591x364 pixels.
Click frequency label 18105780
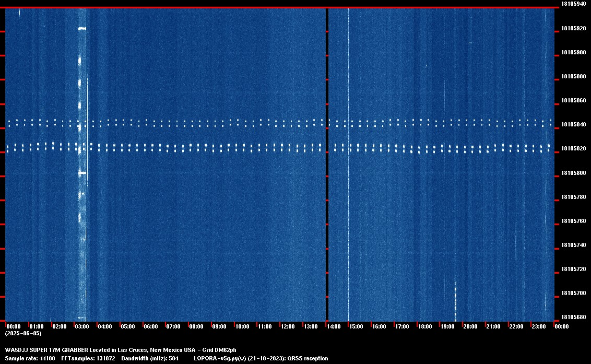(x=573, y=197)
